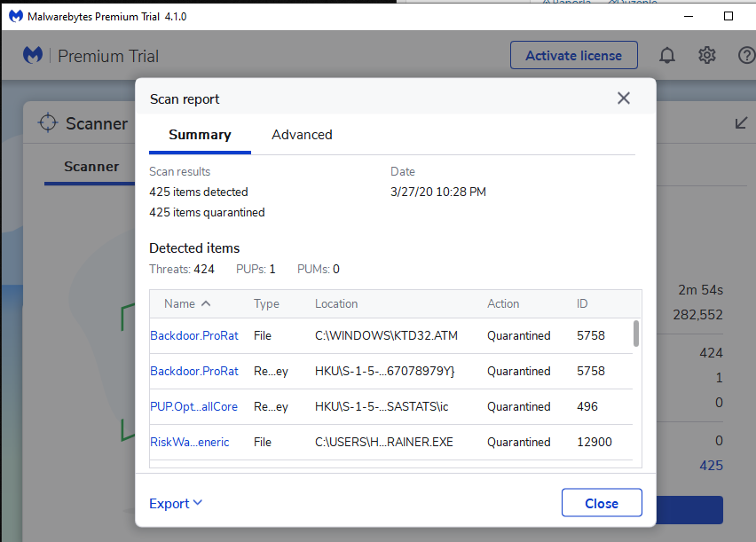
Task: Click 282,552 value in Scanner panel
Action: (697, 315)
